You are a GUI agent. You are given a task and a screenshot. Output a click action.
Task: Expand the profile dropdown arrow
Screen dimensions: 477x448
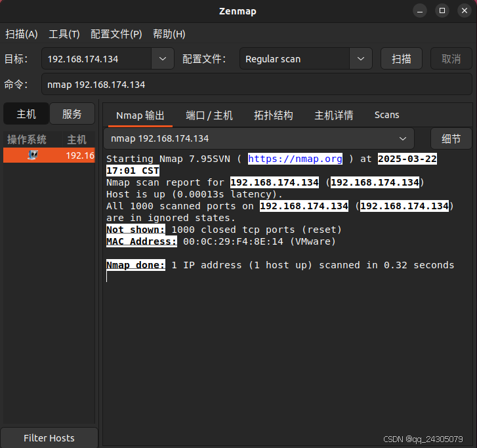tap(361, 58)
